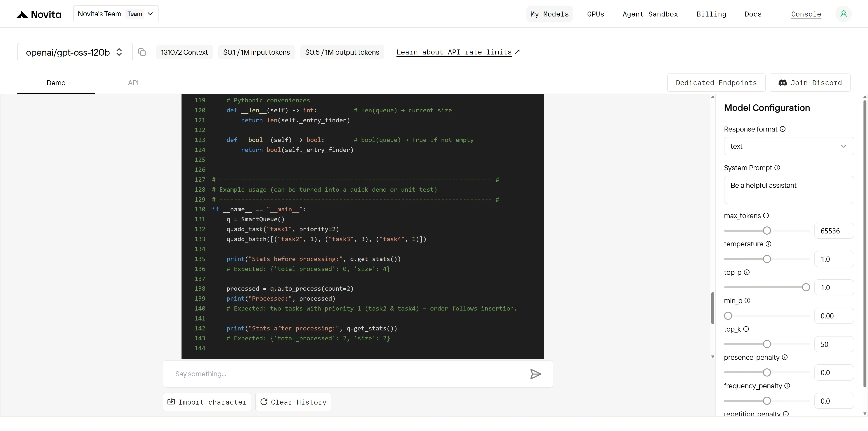Click System Prompt info icon

coord(777,168)
